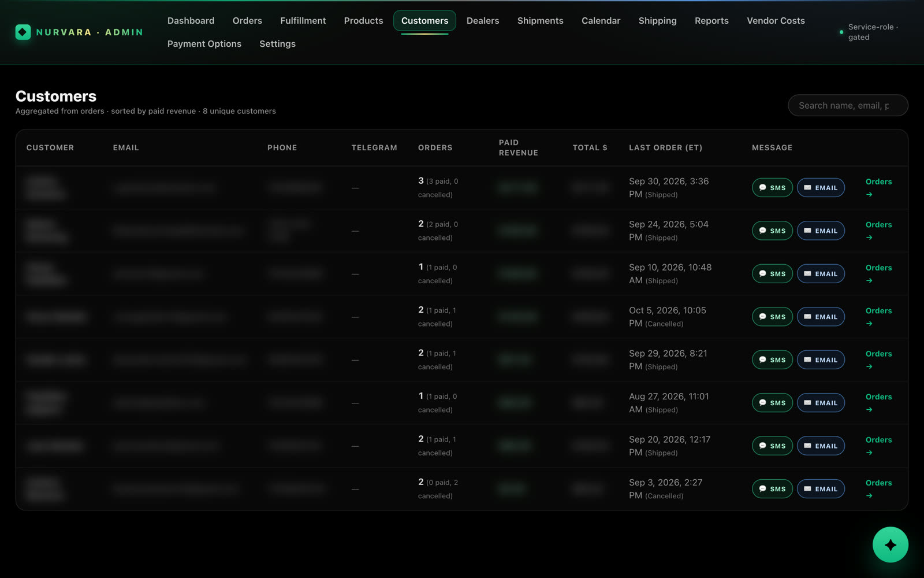The height and width of the screenshot is (578, 924).
Task: Select the "Sep 20, 2026, 12:17 PM" date cell
Action: [670, 446]
